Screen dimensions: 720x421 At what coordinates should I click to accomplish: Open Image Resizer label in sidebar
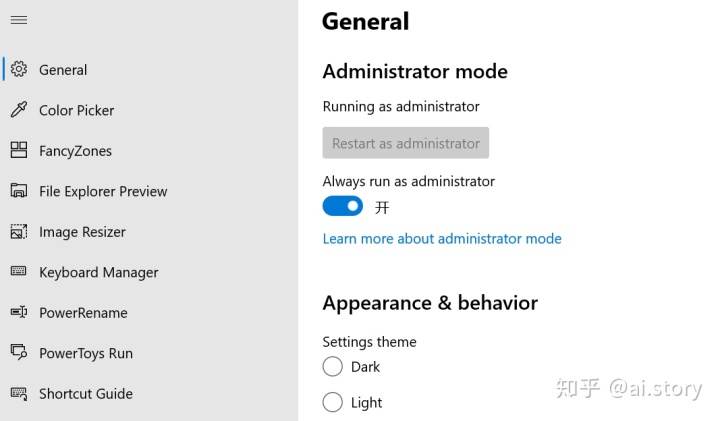(x=82, y=232)
